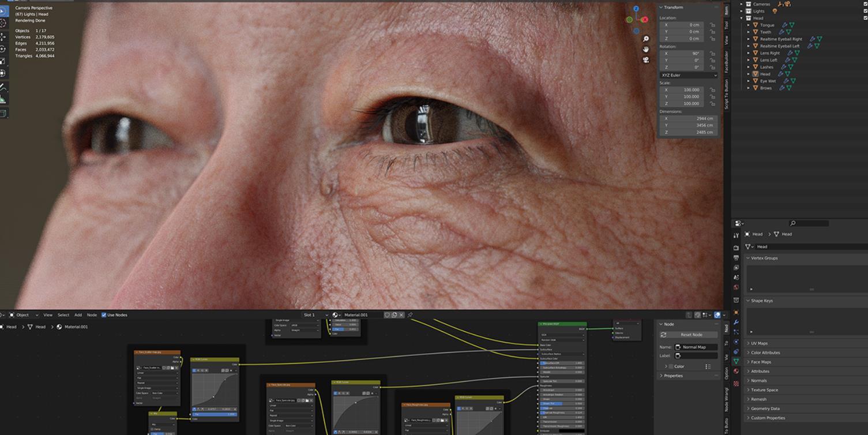The image size is (868, 435).
Task: Click the pin icon in node editor header
Action: [x=410, y=315]
